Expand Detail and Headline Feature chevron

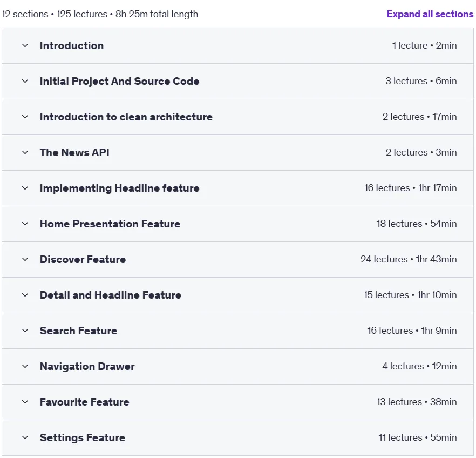(x=25, y=295)
